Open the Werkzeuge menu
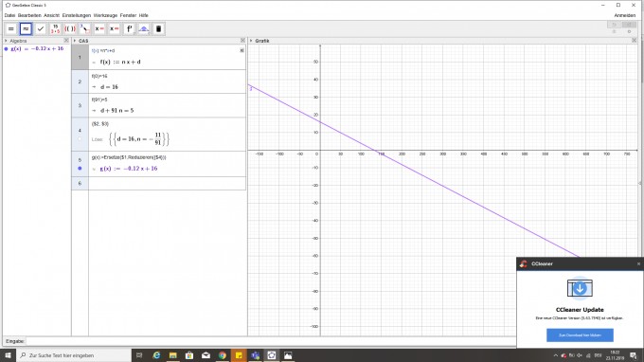The width and height of the screenshot is (644, 362). [x=105, y=15]
